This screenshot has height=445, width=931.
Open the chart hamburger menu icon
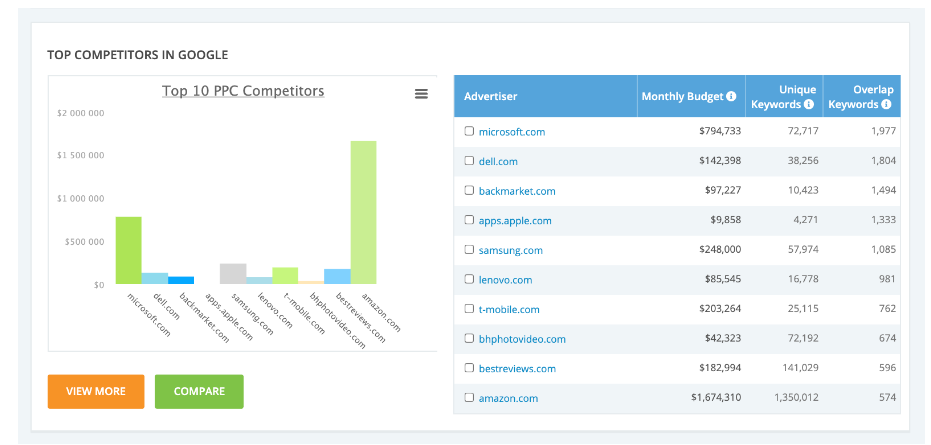click(x=421, y=93)
